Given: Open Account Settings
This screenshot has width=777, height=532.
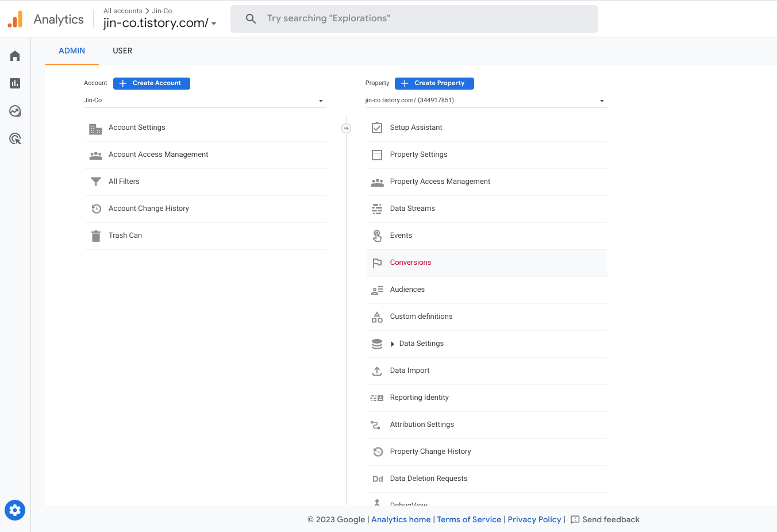Looking at the screenshot, I should point(205,128).
